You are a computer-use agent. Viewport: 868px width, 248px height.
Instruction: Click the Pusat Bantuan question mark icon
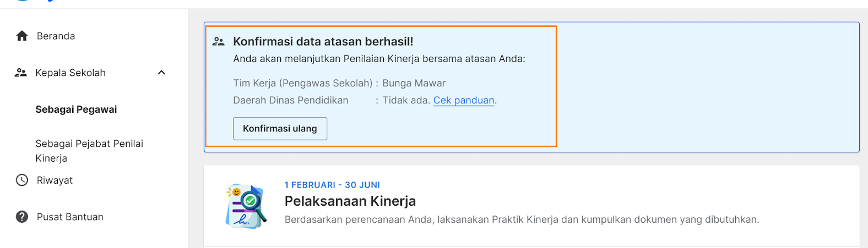[x=22, y=217]
